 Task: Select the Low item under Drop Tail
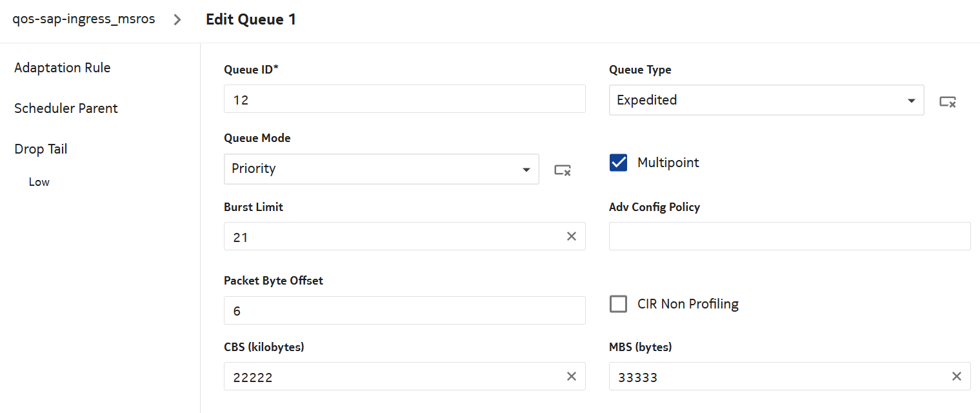(39, 182)
